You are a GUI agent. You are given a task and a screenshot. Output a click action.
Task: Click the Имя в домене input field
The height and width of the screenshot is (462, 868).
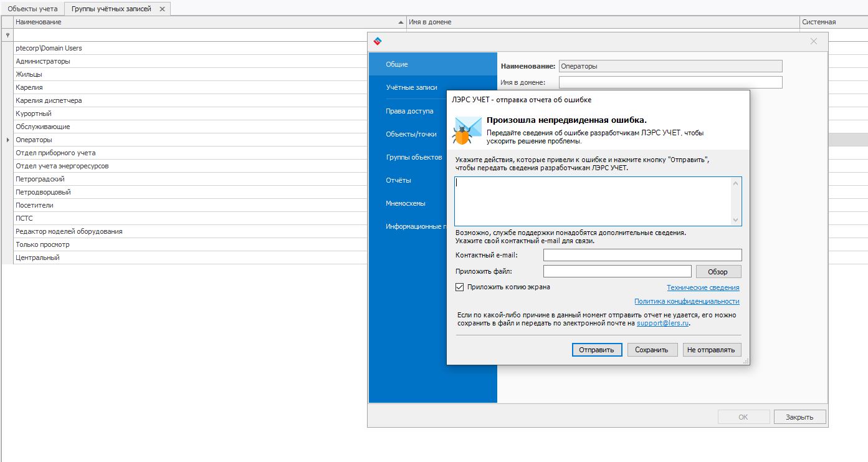[670, 82]
